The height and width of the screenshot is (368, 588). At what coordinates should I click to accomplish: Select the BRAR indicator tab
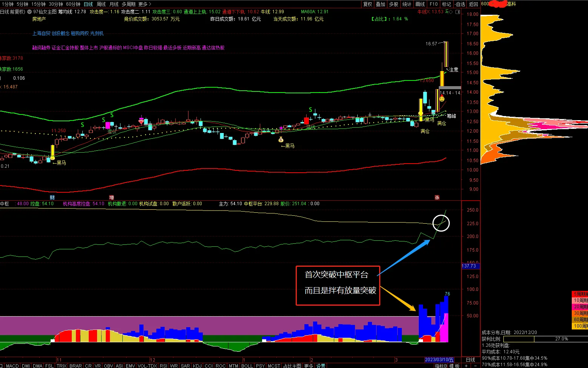[76, 366]
